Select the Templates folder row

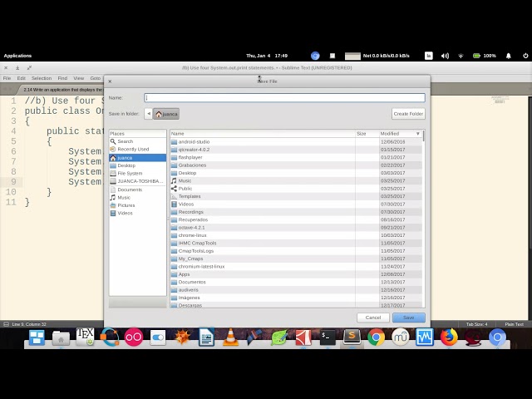coord(296,196)
